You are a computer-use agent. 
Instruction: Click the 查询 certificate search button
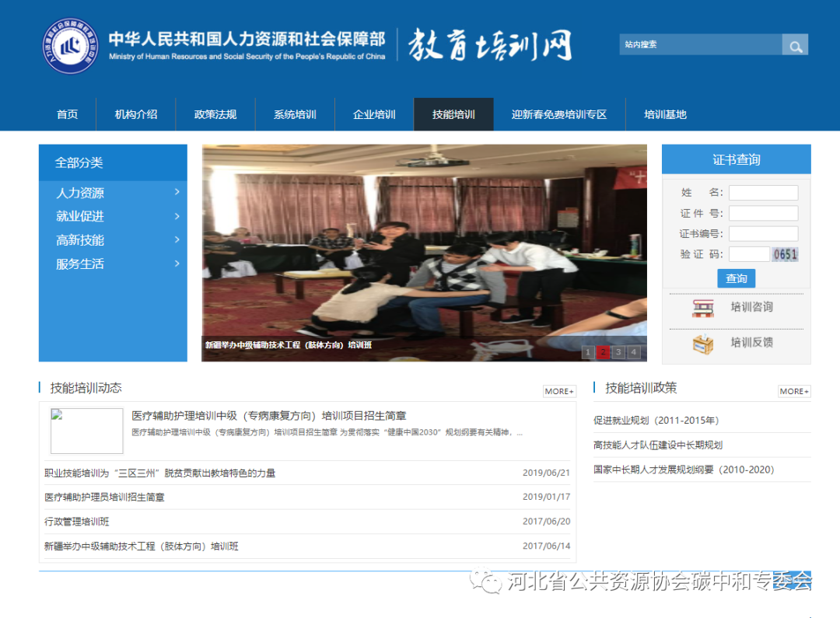pos(736,278)
